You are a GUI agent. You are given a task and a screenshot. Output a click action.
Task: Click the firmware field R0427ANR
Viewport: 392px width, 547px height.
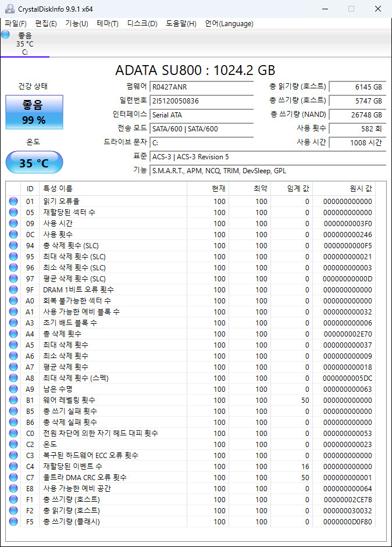click(201, 87)
